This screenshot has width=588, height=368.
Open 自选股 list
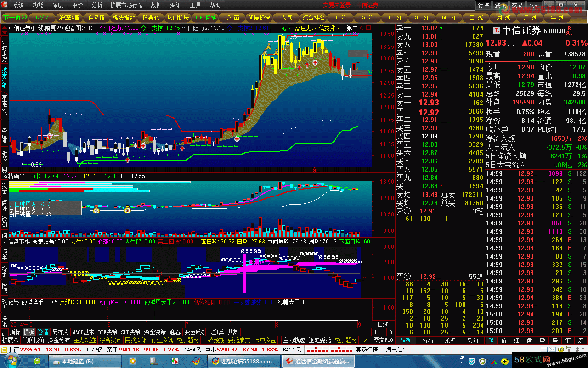point(96,17)
